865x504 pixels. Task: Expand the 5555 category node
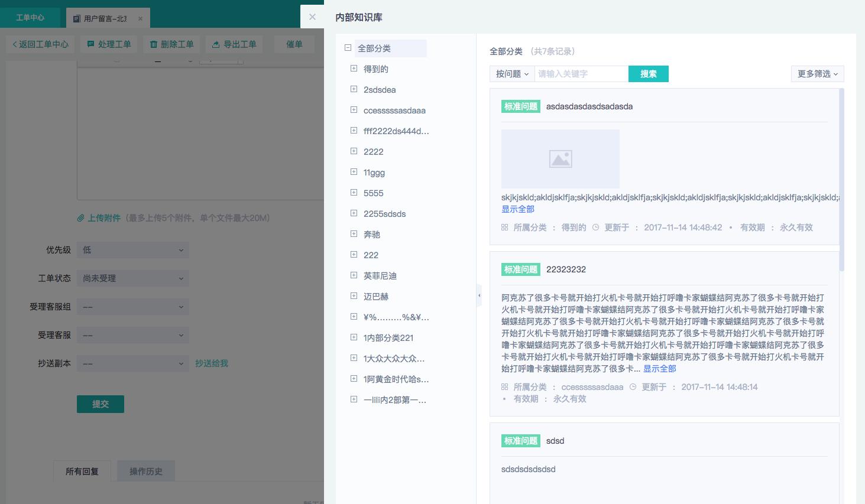coord(354,193)
